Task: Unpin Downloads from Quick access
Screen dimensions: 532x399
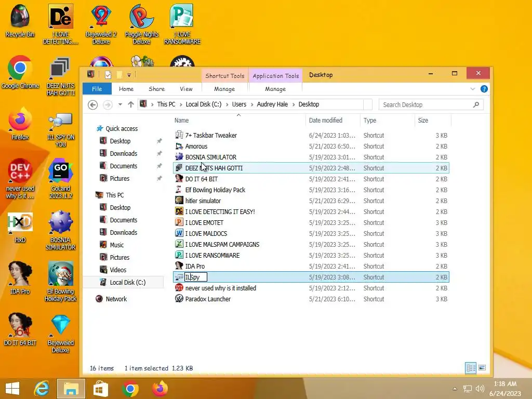Action: pos(159,153)
